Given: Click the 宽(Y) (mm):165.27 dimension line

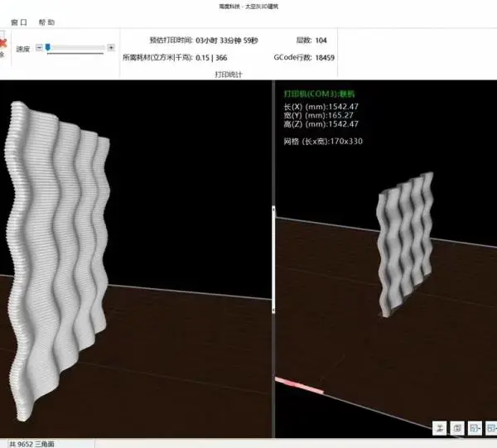Looking at the screenshot, I should (319, 115).
